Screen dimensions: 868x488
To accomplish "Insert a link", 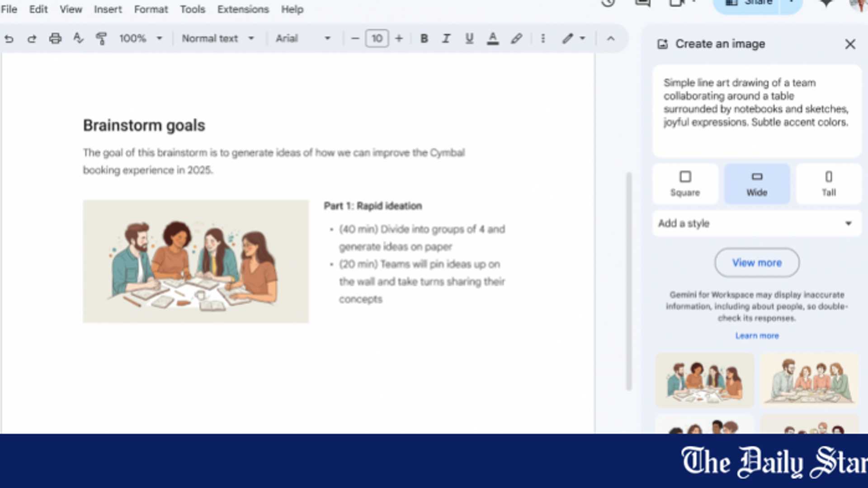I will 517,38.
